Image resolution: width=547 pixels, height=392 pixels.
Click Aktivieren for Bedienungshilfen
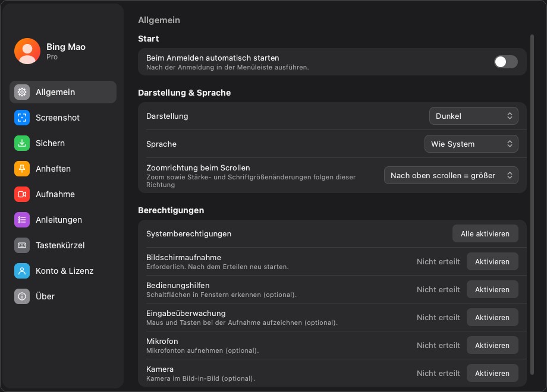pos(492,290)
